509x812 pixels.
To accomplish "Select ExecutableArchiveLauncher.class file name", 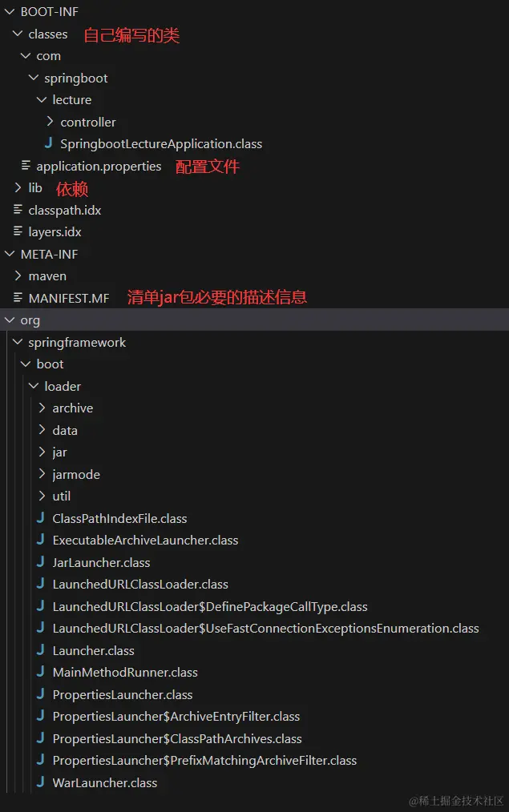I will coord(146,540).
